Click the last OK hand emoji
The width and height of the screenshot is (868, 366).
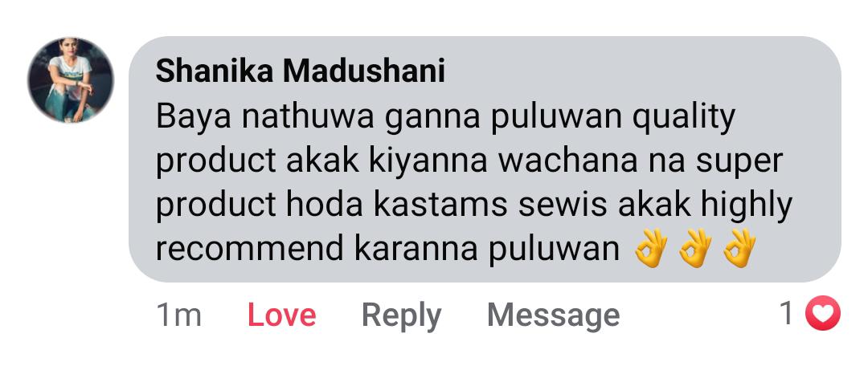739,248
